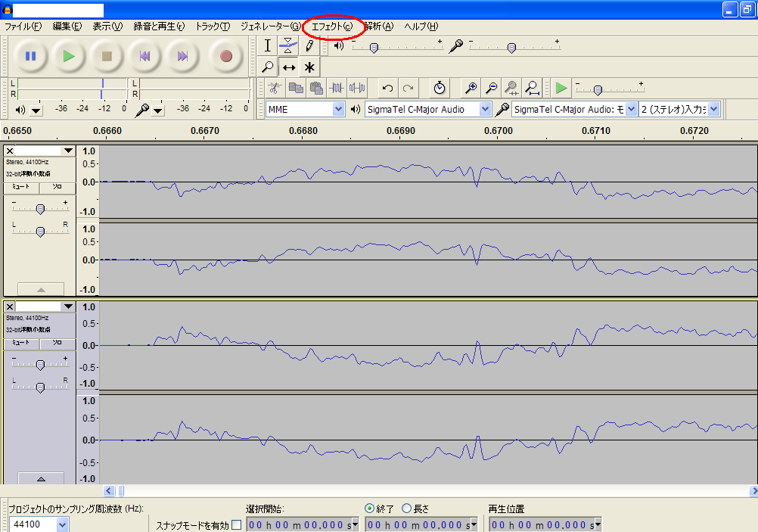
Task: Fit project in window zoom icon
Action: coord(533,88)
